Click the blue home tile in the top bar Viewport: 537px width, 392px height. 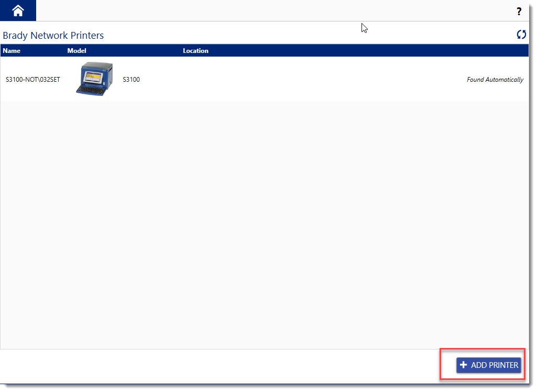[17, 10]
